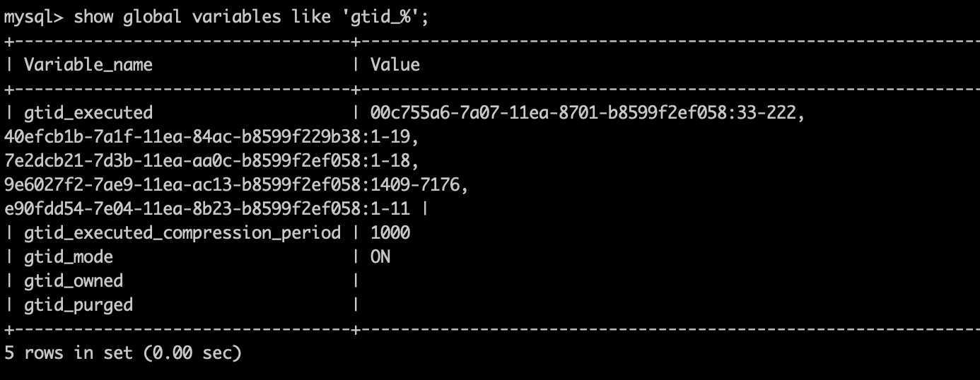Image resolution: width=980 pixels, height=380 pixels.
Task: Click the ON value of gtid_mode
Action: point(380,256)
